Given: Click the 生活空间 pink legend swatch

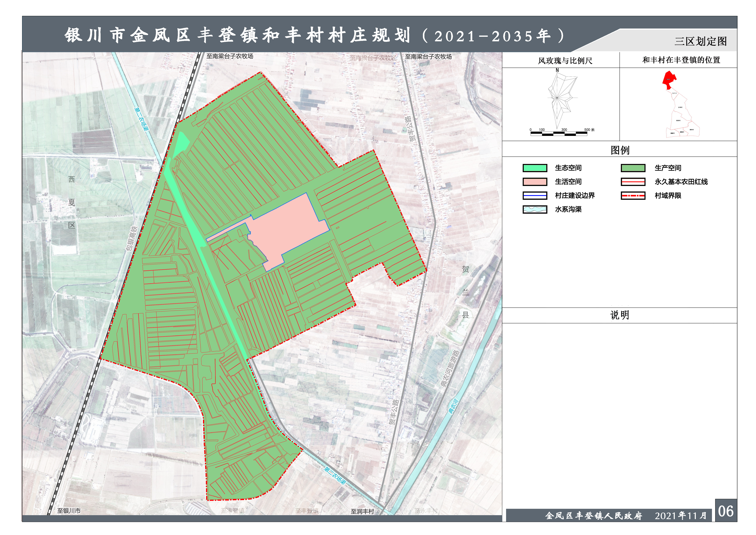Looking at the screenshot, I should (x=535, y=182).
